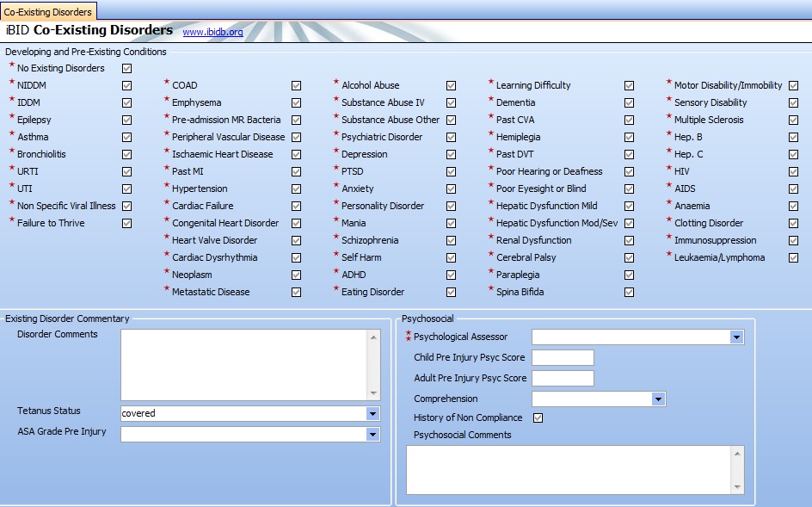Check the Eating Disorder checkbox
812x507 pixels.
pos(451,292)
